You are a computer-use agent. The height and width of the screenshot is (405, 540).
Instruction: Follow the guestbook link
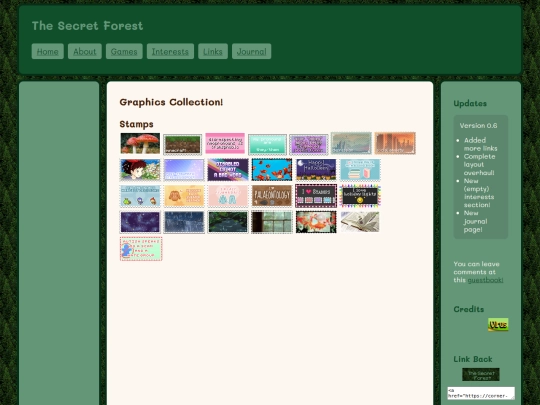coord(485,280)
